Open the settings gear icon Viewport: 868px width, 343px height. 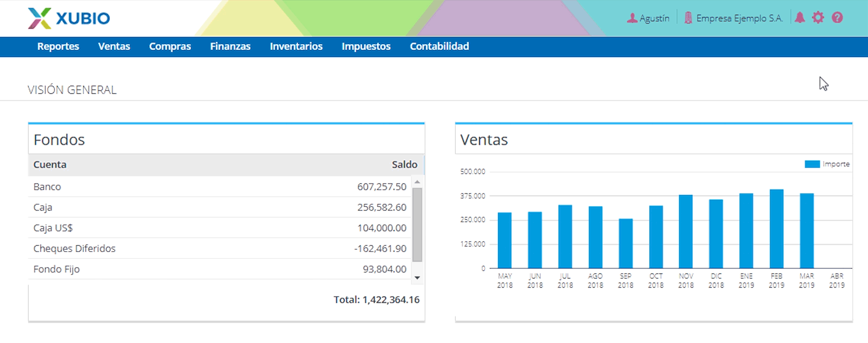(x=818, y=18)
